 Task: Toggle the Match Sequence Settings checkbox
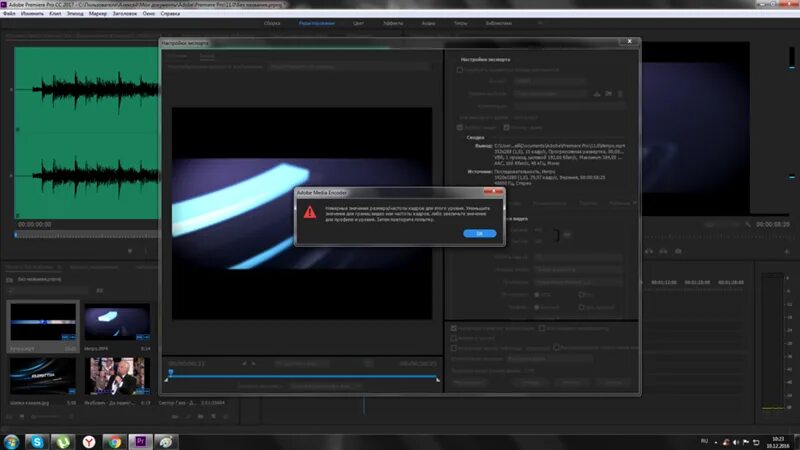tap(460, 69)
